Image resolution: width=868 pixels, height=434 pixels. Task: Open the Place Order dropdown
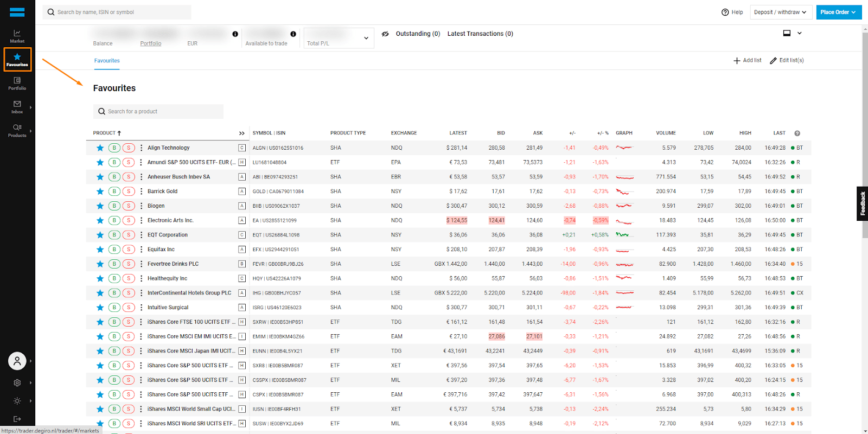click(839, 12)
